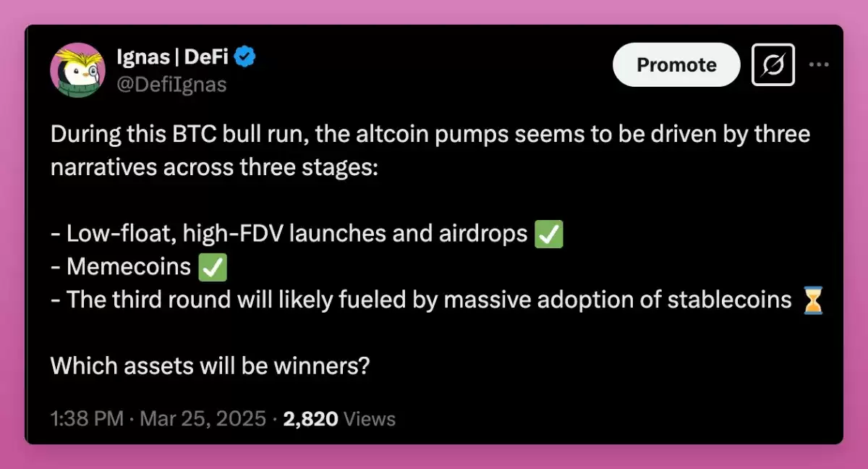Click the third round stablecoins line
The height and width of the screenshot is (469, 868).
[x=421, y=300]
